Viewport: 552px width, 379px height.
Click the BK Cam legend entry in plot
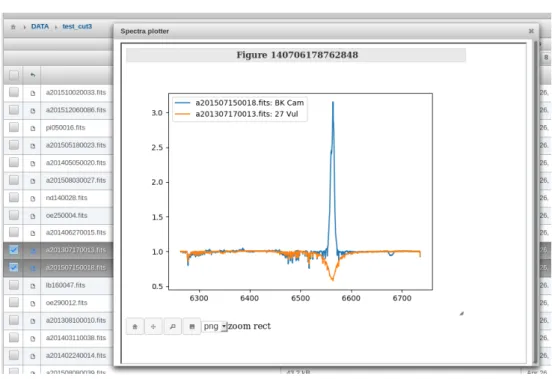239,103
